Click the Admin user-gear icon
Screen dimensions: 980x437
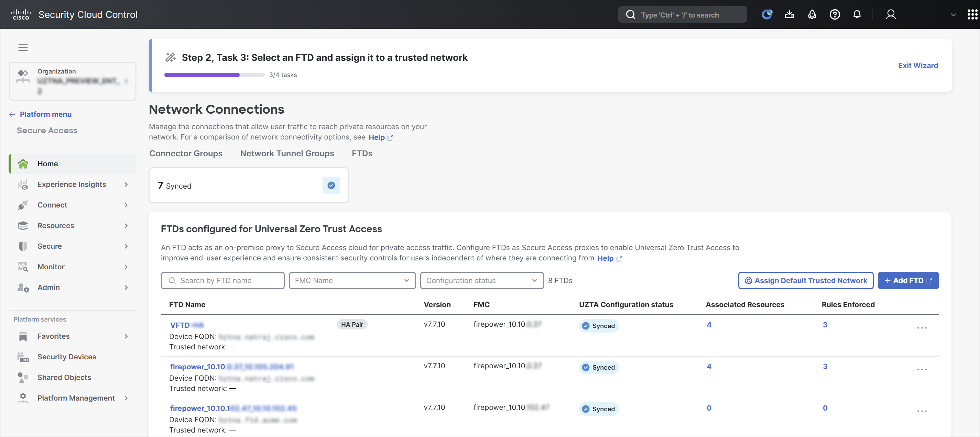(23, 288)
